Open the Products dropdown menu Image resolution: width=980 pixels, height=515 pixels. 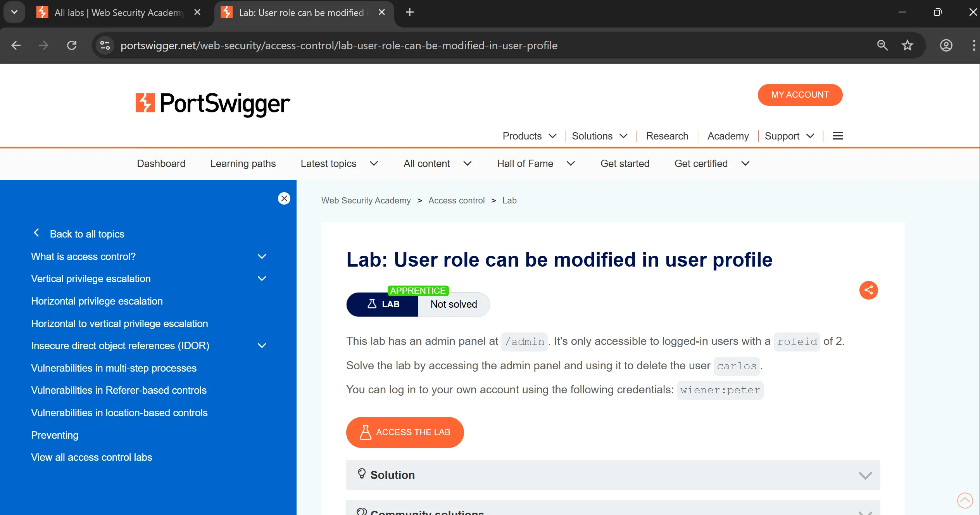529,136
